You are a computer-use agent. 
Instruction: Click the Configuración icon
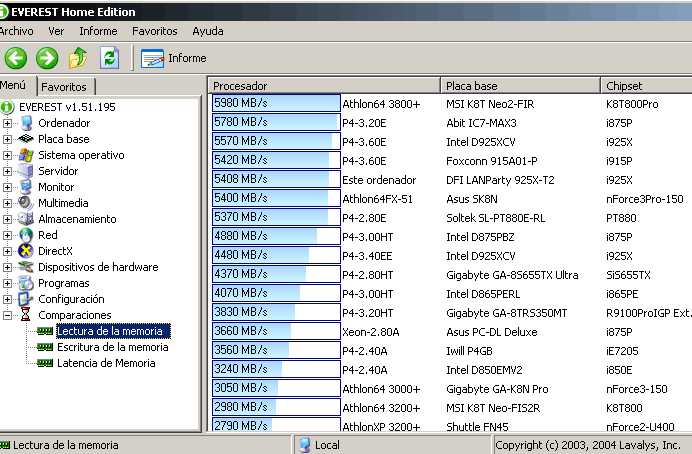[26, 299]
